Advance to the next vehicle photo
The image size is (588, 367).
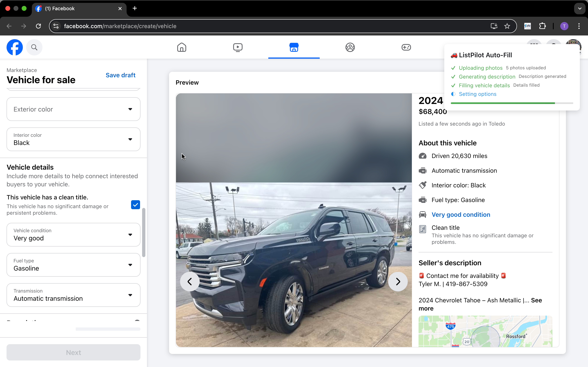click(398, 281)
